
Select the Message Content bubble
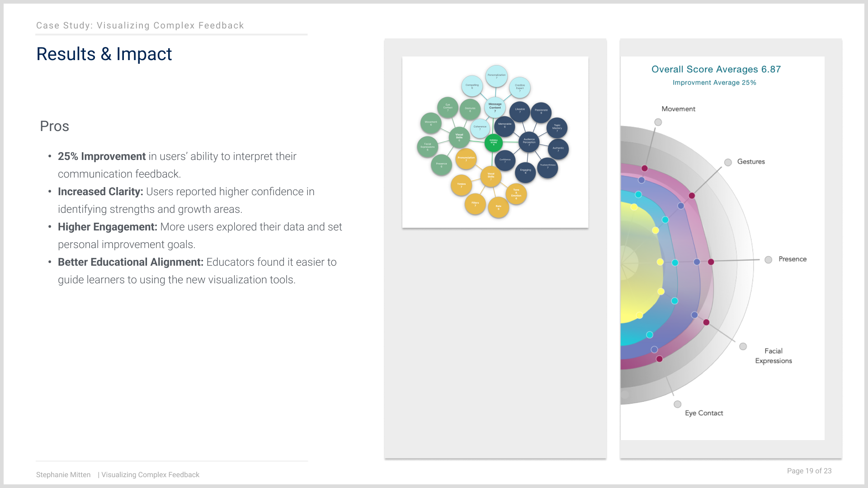pos(495,108)
